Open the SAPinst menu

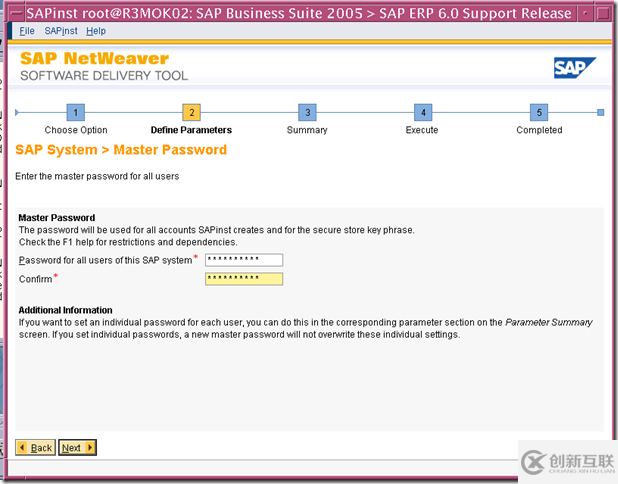pyautogui.click(x=61, y=31)
